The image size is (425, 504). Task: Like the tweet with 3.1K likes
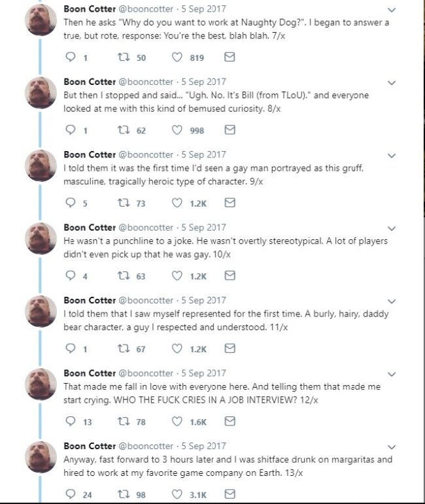(x=177, y=494)
